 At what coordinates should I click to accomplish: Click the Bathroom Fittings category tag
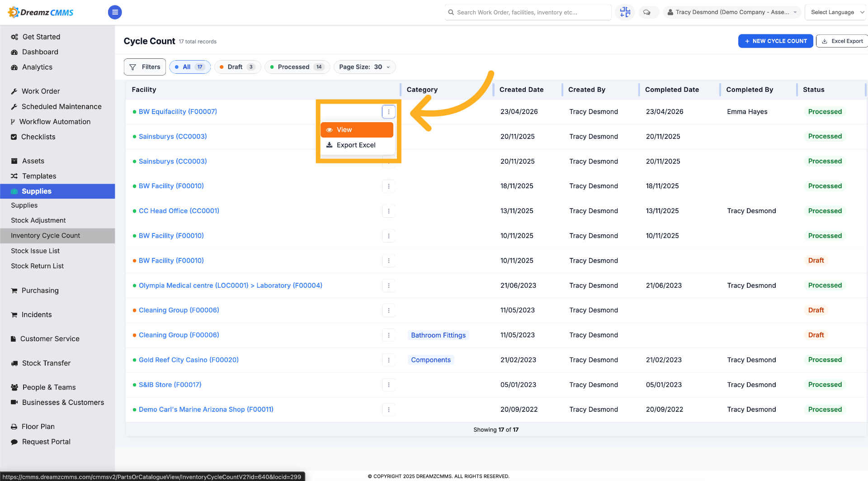tap(438, 335)
